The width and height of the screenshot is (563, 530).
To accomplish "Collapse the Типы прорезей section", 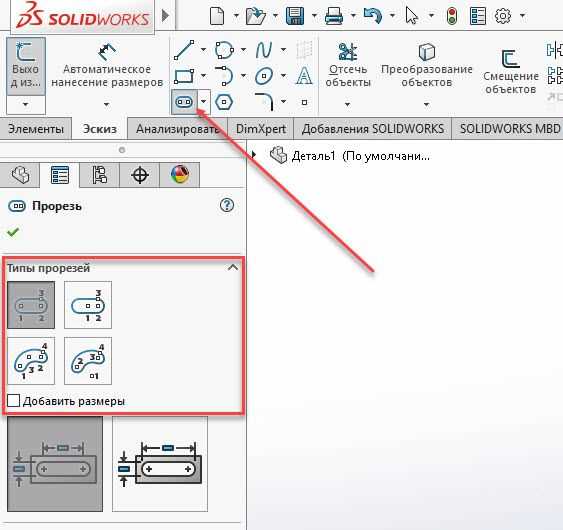I will click(233, 268).
